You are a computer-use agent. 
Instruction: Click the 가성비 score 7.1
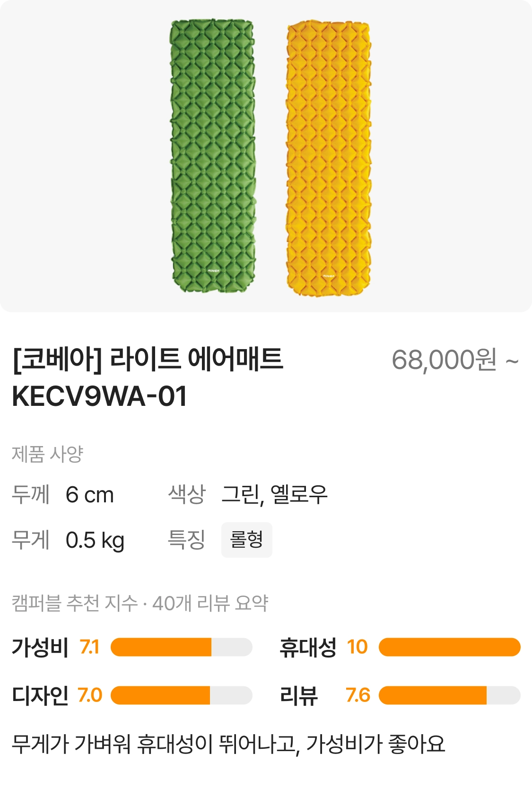point(89,647)
